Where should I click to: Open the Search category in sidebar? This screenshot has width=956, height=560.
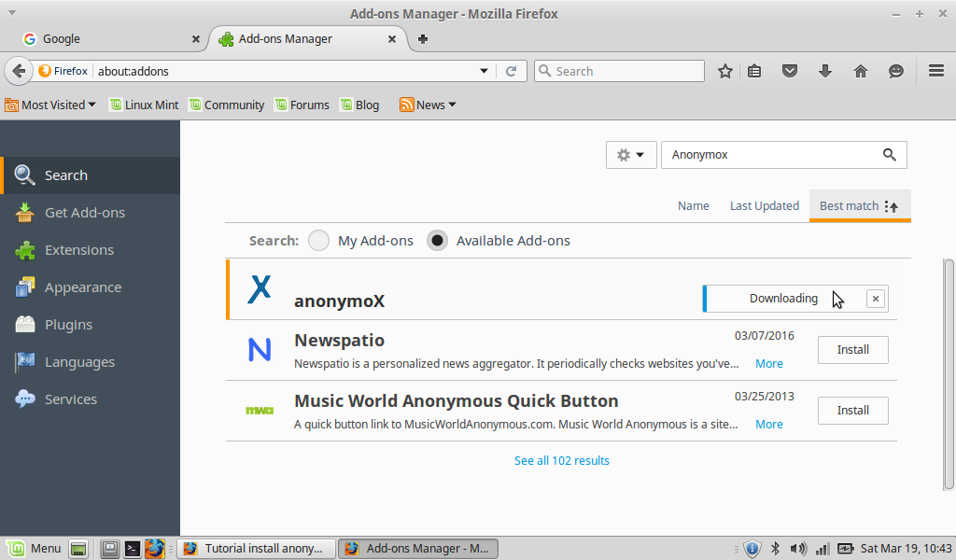click(x=91, y=175)
